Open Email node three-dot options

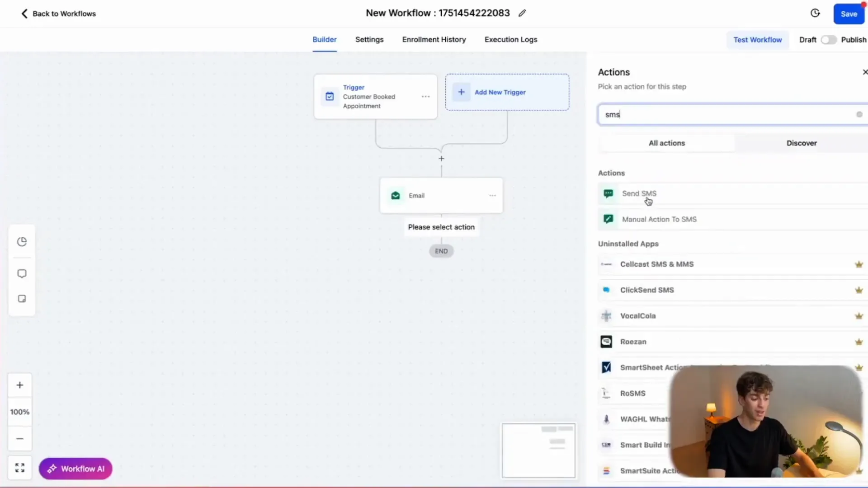(x=492, y=195)
